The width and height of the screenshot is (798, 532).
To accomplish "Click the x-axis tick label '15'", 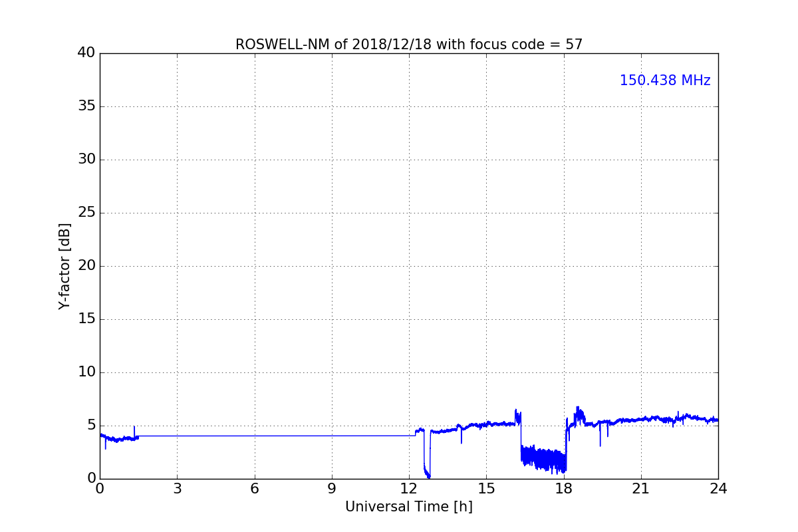I will [x=486, y=488].
